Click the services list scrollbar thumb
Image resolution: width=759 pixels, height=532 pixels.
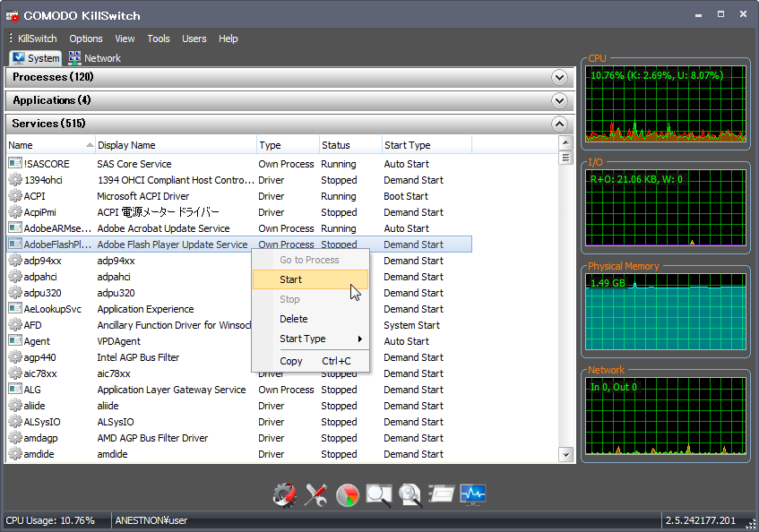[x=565, y=159]
